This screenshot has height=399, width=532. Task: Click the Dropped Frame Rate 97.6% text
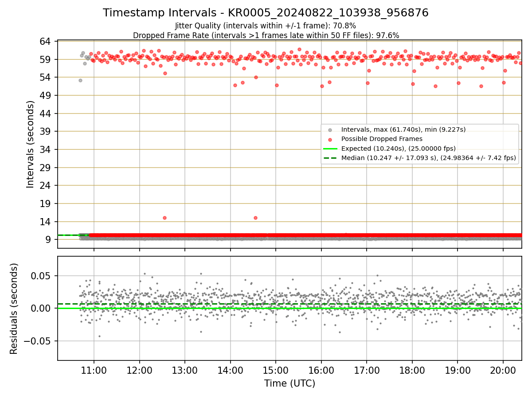(x=266, y=35)
